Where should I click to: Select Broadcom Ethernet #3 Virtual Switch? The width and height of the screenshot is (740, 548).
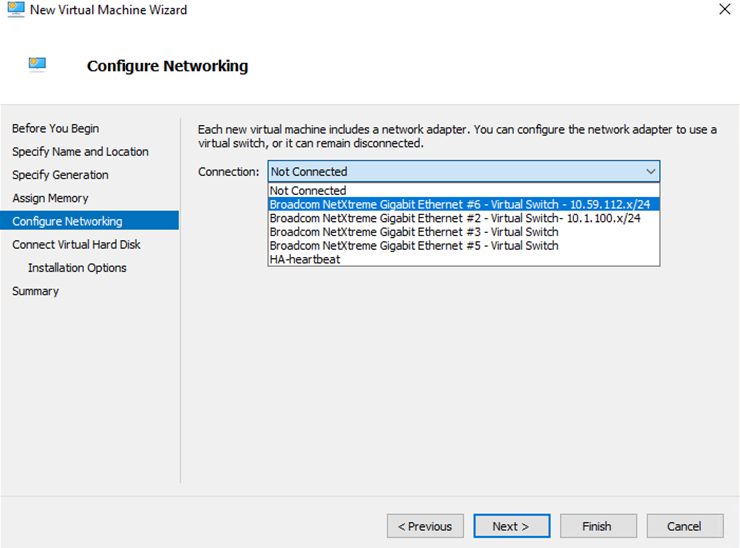point(414,232)
